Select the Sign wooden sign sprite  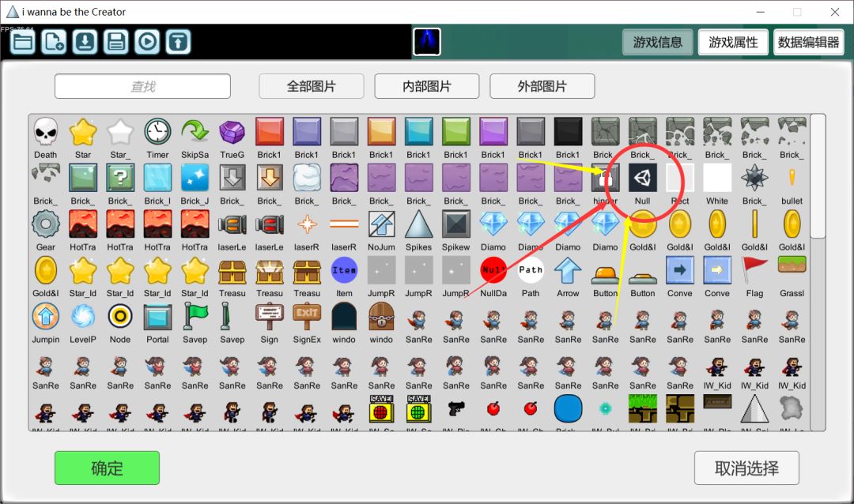pyautogui.click(x=270, y=317)
